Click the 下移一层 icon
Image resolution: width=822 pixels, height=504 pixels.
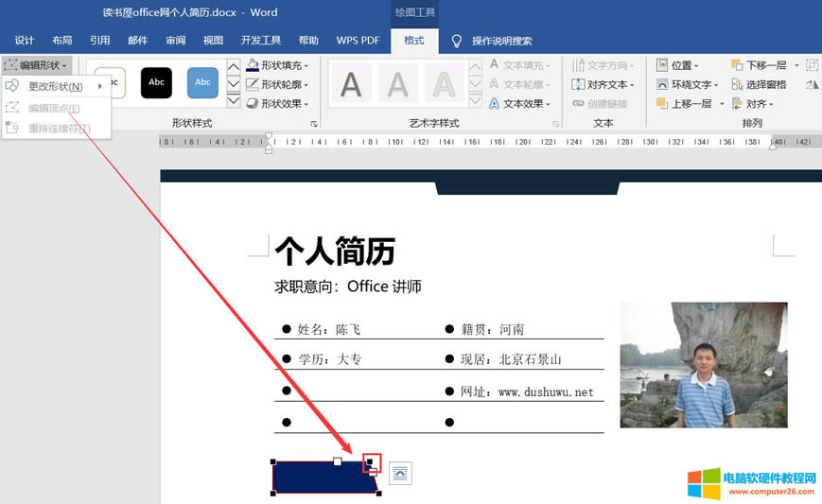[737, 65]
